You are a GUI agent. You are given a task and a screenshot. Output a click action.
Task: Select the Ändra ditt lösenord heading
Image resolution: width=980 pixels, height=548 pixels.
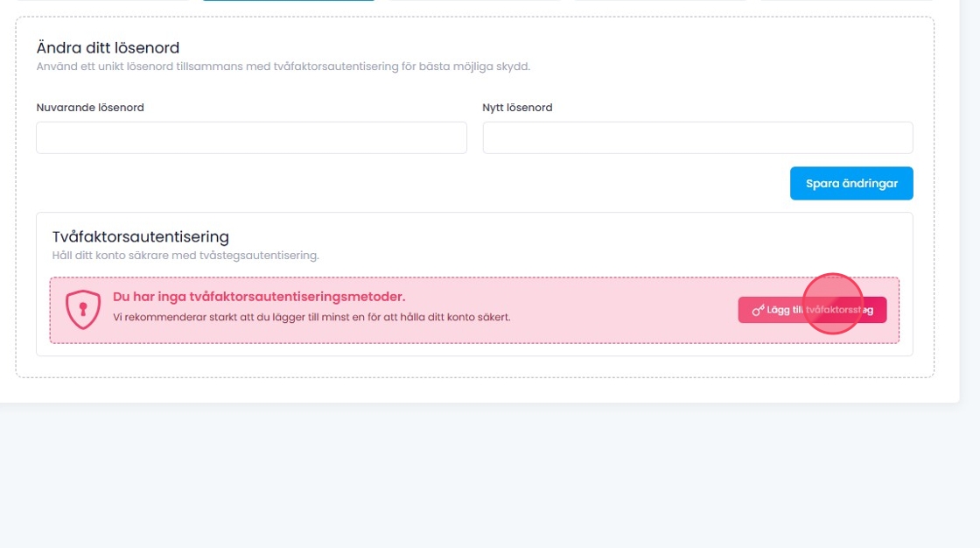(x=108, y=48)
